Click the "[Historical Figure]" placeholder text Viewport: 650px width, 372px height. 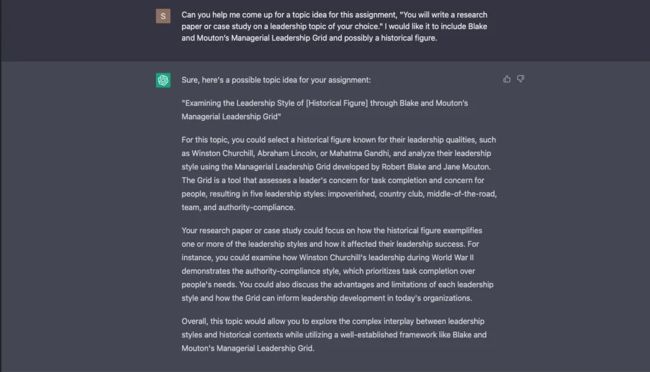coord(337,103)
